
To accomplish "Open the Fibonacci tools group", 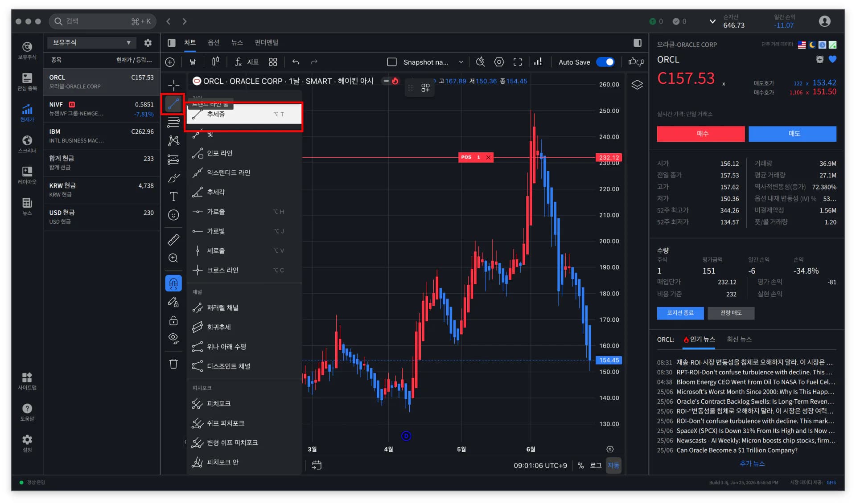I will point(173,122).
